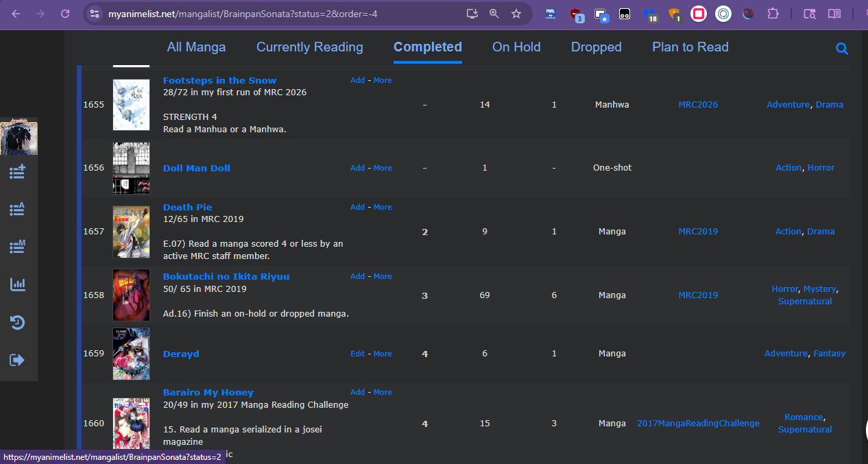Click the Mystery genre link

(819, 289)
